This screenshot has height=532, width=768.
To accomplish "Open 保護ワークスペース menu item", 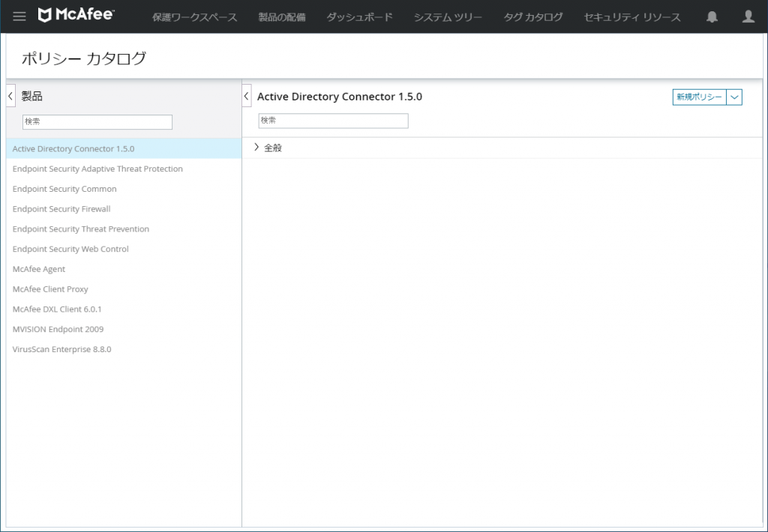I will (194, 17).
